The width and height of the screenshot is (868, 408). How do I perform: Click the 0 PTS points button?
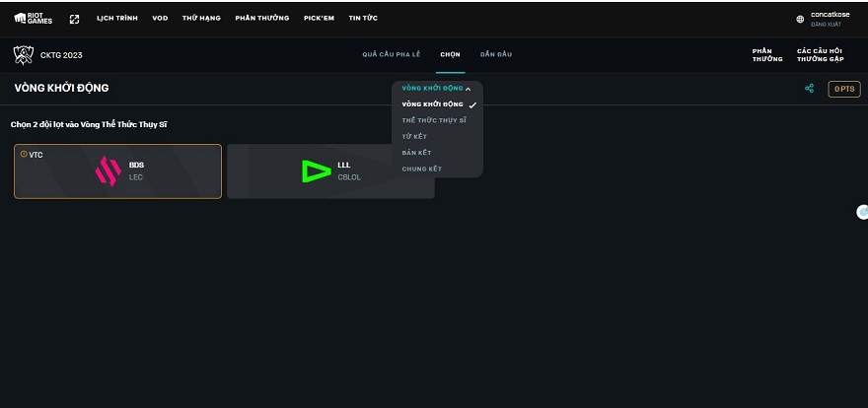point(843,89)
